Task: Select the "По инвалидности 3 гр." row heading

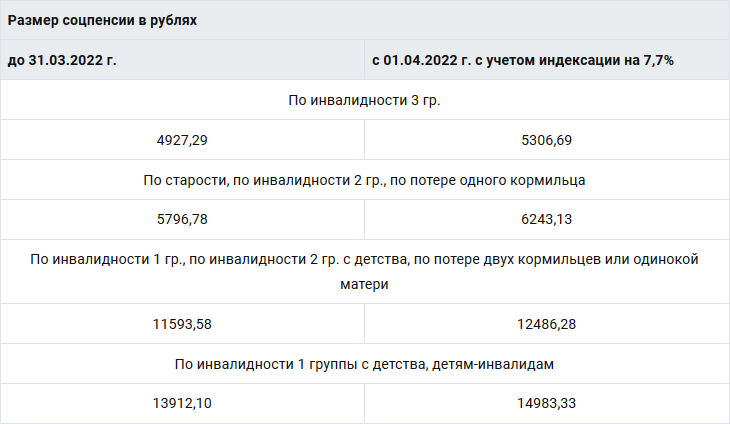Action: (x=364, y=101)
